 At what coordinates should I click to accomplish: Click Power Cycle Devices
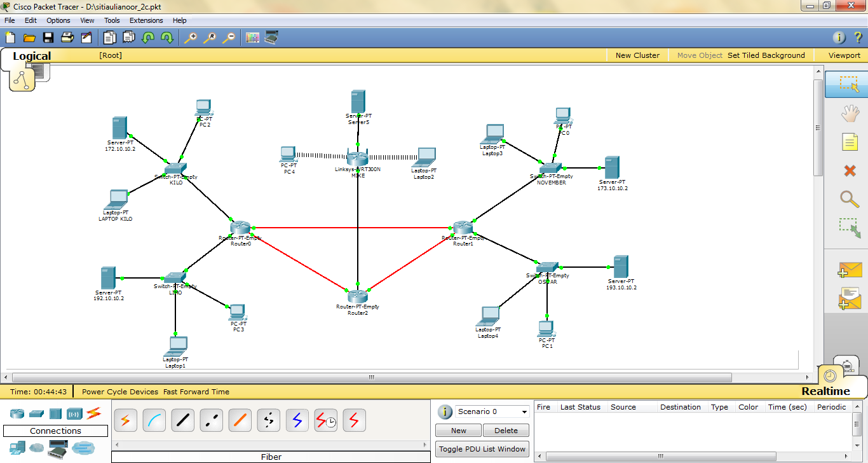click(x=120, y=392)
